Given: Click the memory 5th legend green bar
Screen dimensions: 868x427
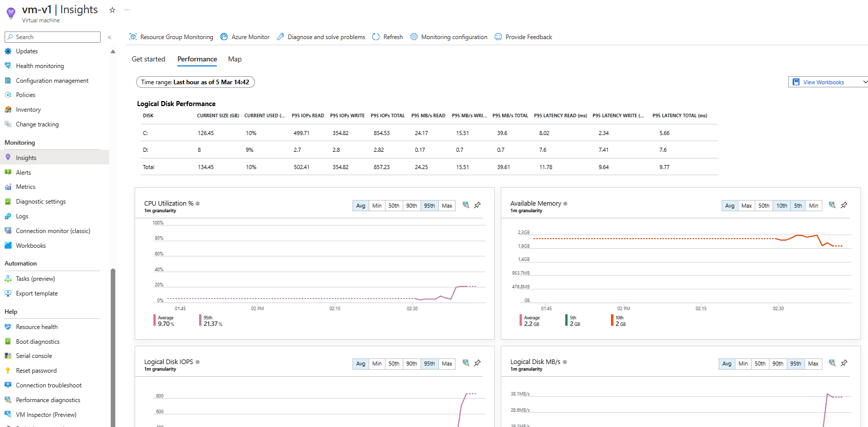Looking at the screenshot, I should 566,320.
